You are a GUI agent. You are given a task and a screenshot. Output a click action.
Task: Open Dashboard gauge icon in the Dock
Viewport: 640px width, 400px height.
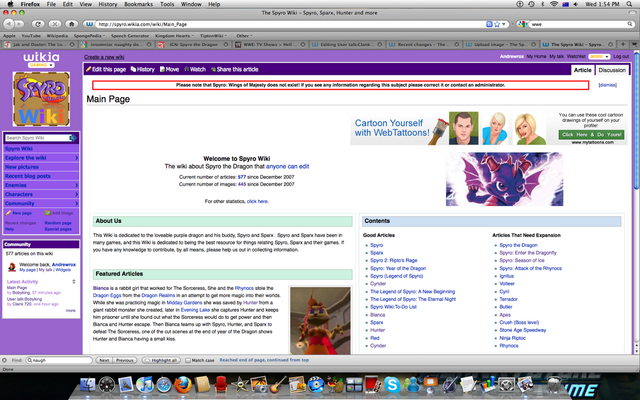107,384
